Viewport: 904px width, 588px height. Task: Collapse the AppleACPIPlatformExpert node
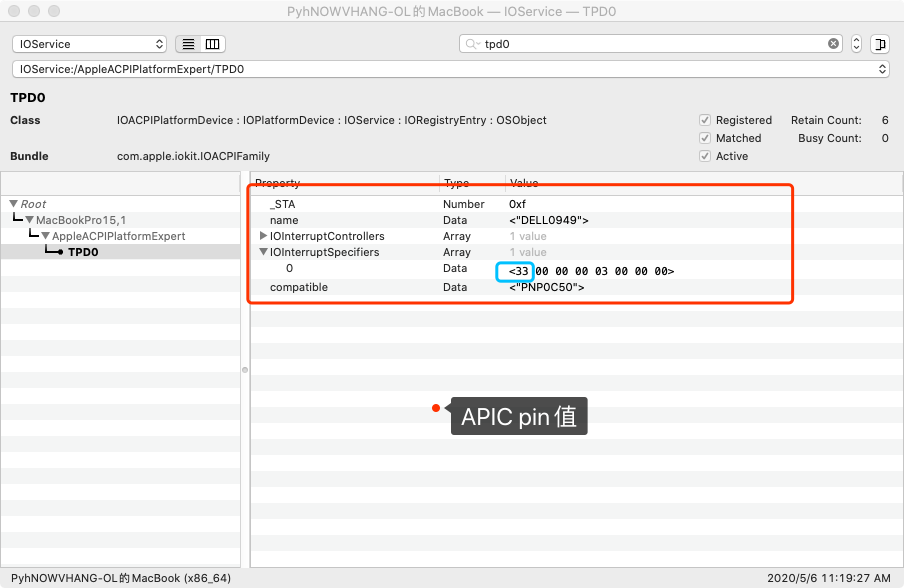tap(46, 236)
